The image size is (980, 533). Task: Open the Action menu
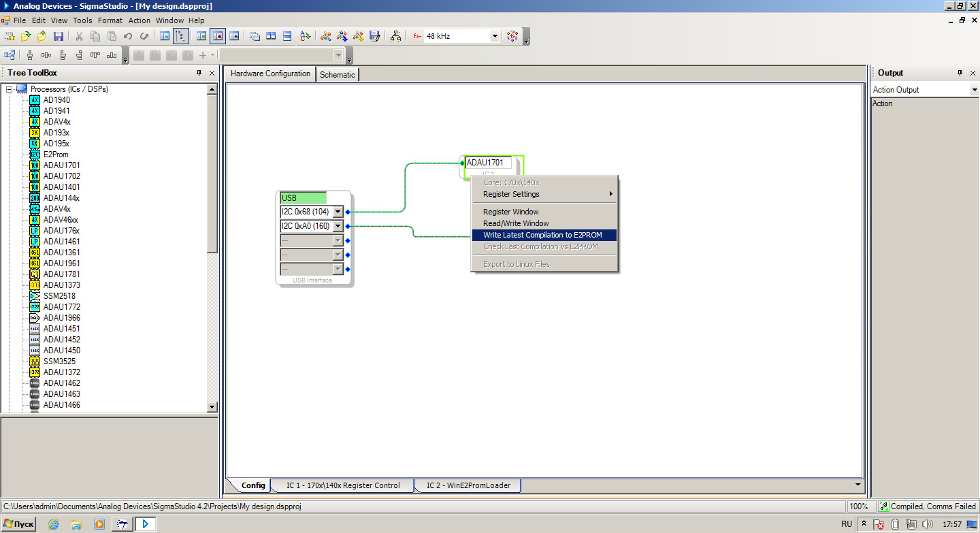coord(140,20)
